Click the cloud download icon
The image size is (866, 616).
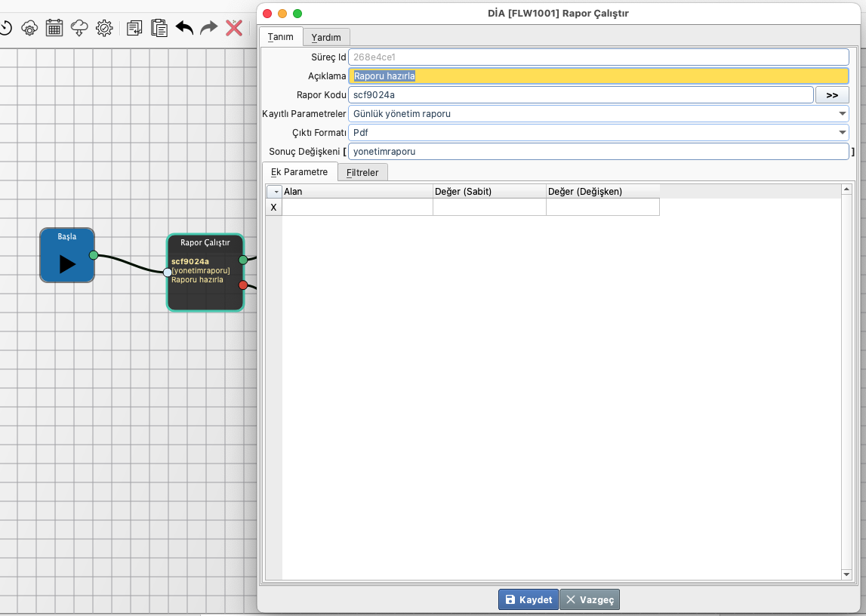coord(79,28)
